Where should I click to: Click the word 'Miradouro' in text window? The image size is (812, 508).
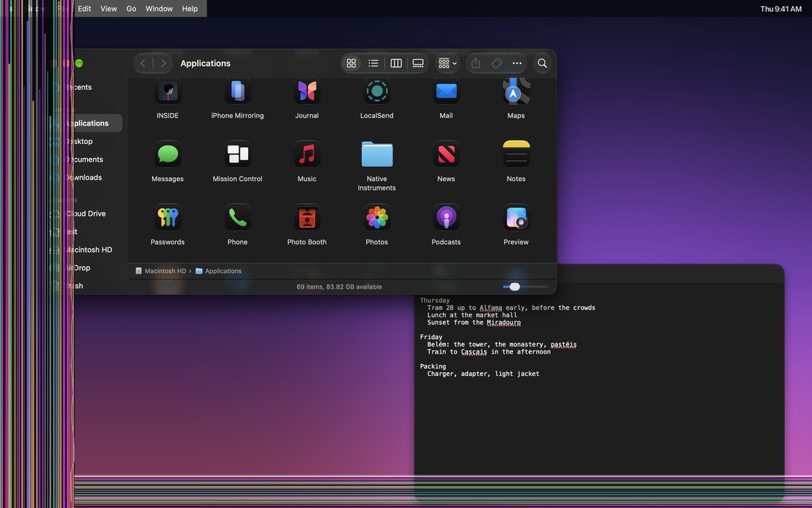(503, 322)
